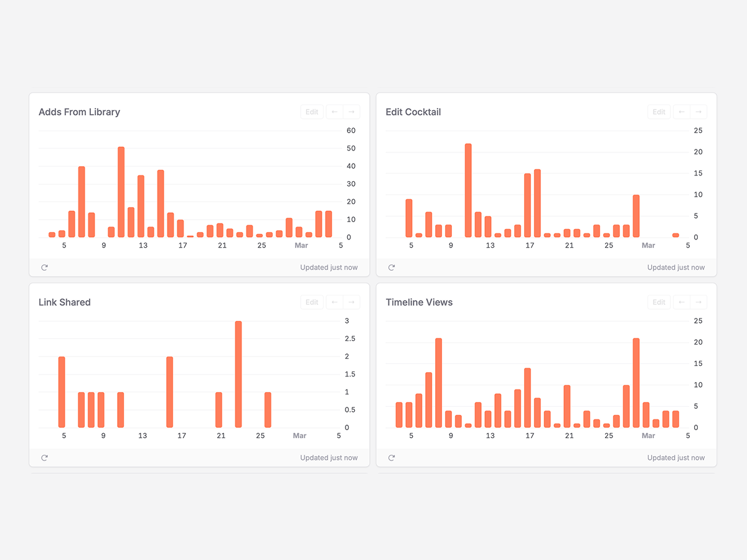This screenshot has height=560, width=747.
Task: Select the tallest bar in Adds From Library
Action: pyautogui.click(x=121, y=193)
